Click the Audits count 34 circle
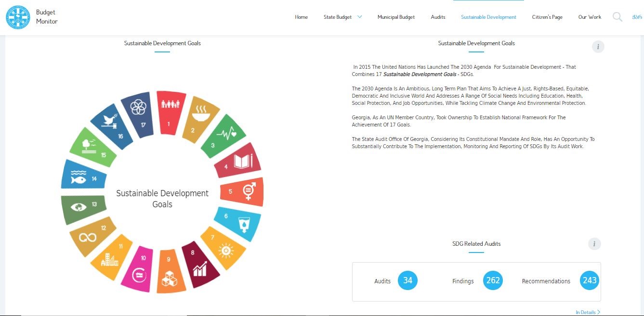This screenshot has width=644, height=316. [407, 280]
